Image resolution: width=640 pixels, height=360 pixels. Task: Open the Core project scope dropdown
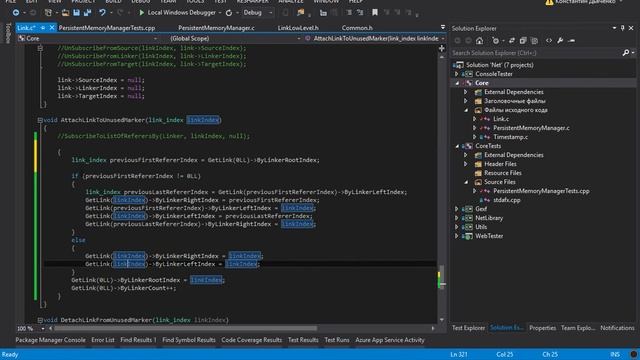(155, 38)
